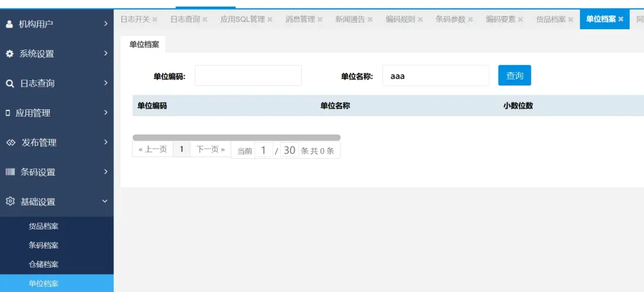Image resolution: width=644 pixels, height=292 pixels.
Task: Switch to the 新闻通告 tab
Action: [351, 19]
